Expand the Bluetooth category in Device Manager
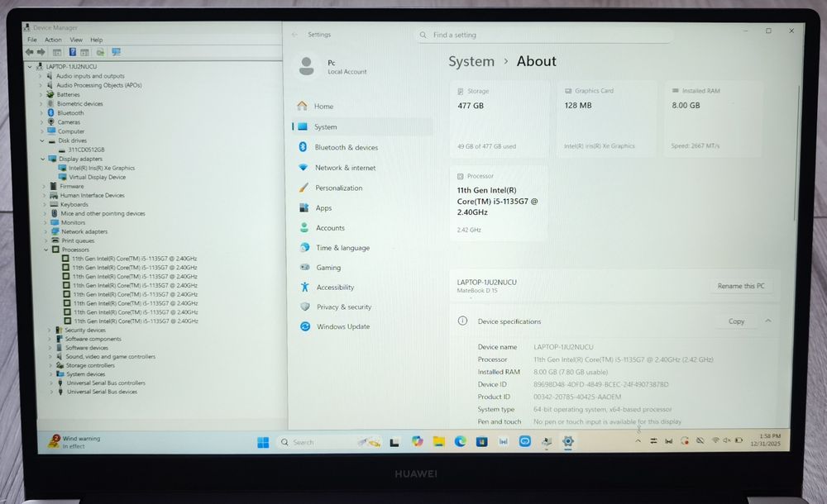Viewport: 827px width, 504px height. pos(41,113)
